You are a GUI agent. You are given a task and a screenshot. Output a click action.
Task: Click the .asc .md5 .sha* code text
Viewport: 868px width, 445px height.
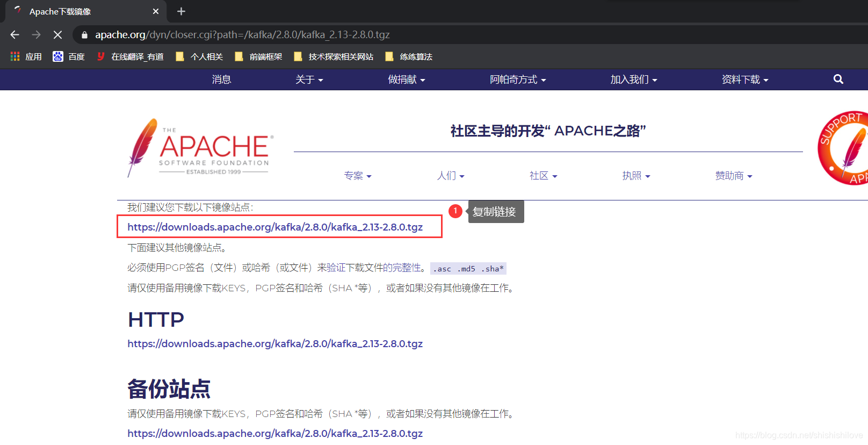pyautogui.click(x=468, y=269)
